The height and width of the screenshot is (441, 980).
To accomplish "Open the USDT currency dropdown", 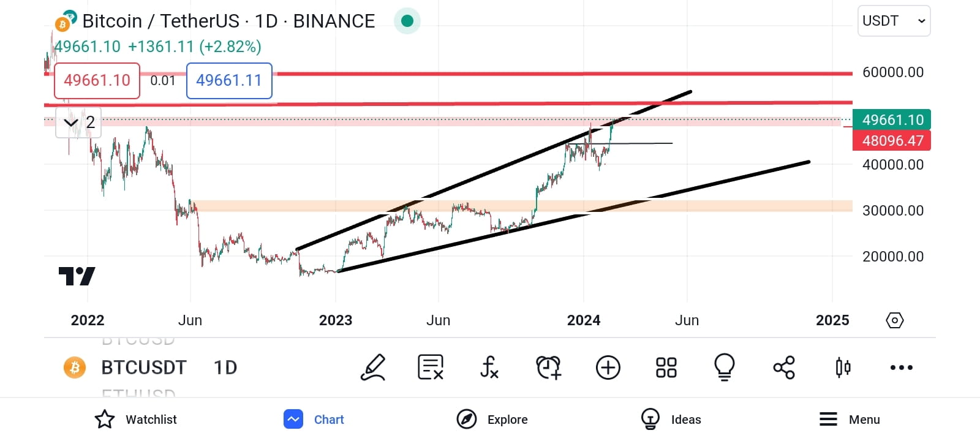I will (x=894, y=20).
